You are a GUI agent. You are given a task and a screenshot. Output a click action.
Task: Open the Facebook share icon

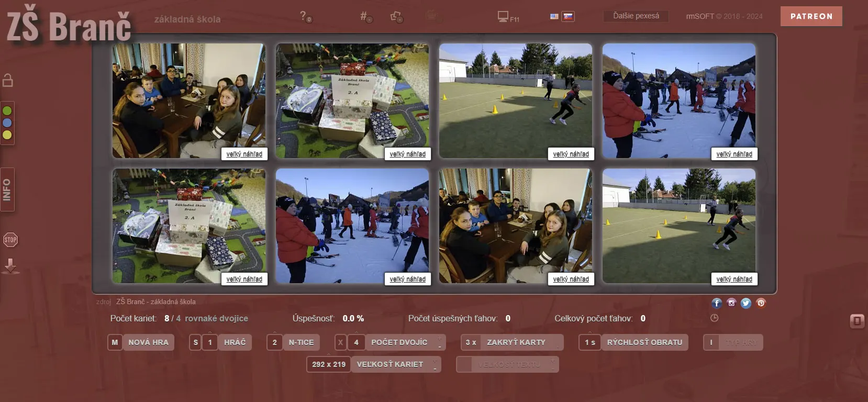tap(717, 303)
